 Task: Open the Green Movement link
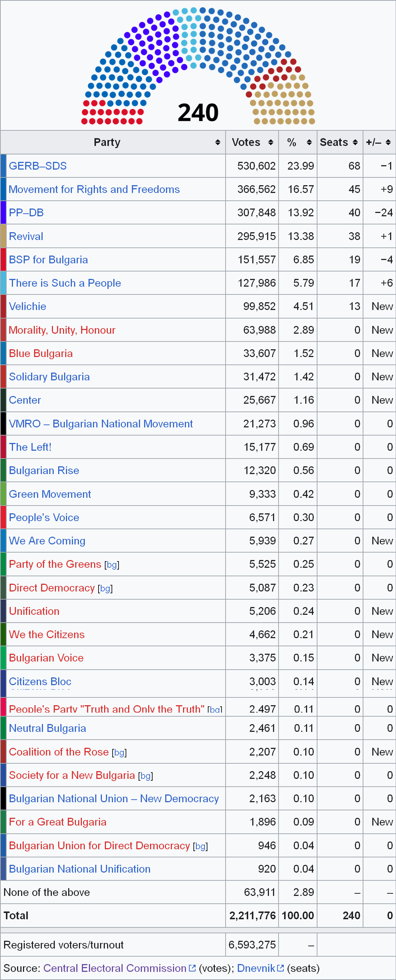pos(50,494)
